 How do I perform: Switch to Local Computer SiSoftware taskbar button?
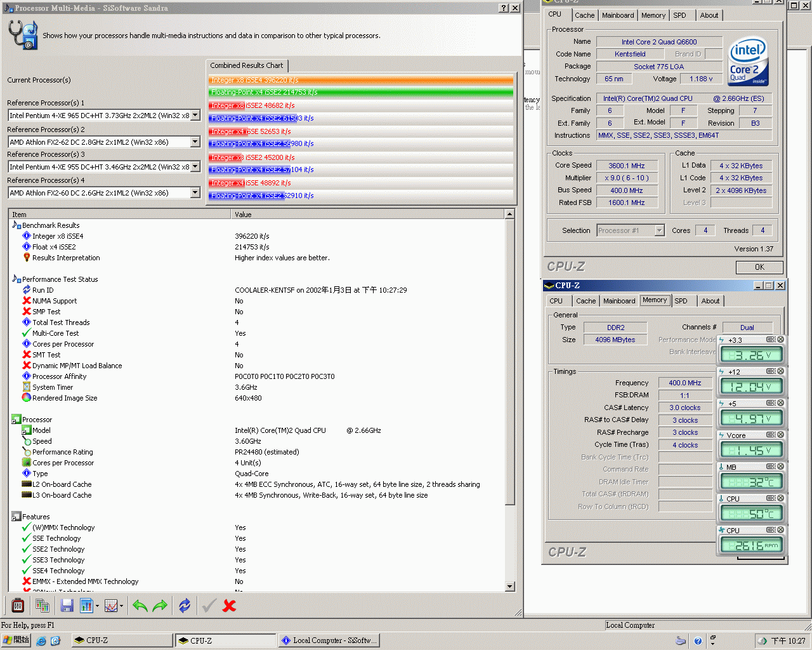(x=329, y=640)
